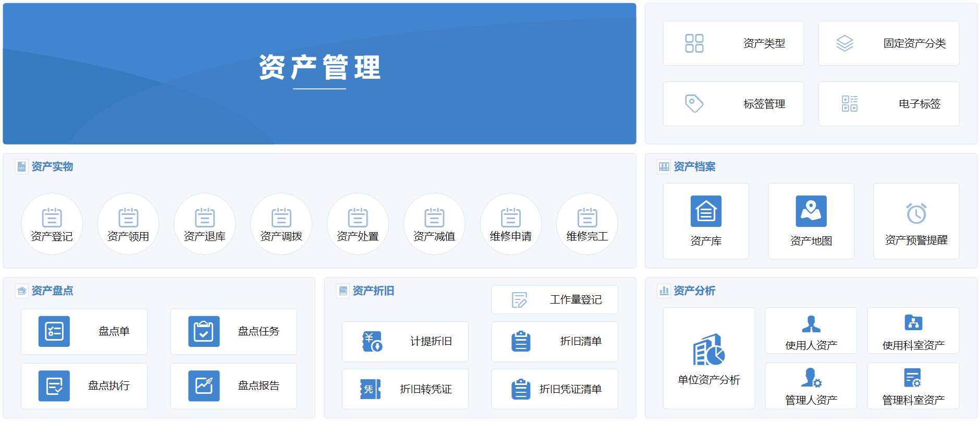Click the 折旧凭证清单 clipboard icon
The image size is (980, 422).
pos(521,389)
